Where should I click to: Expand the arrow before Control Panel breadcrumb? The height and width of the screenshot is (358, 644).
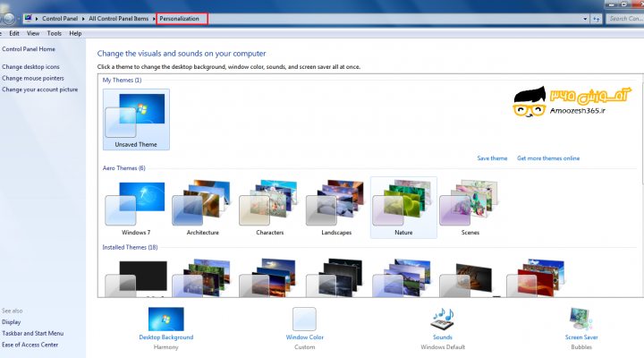[x=37, y=19]
